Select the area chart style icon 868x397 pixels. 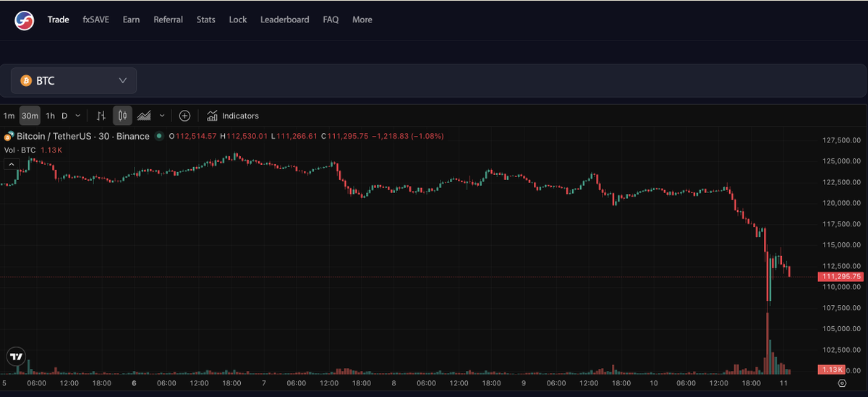(144, 116)
